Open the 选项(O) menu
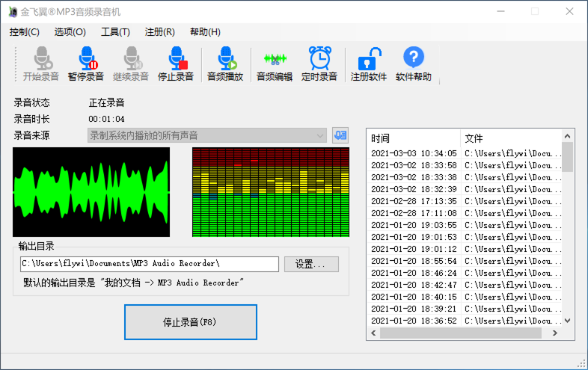 70,32
